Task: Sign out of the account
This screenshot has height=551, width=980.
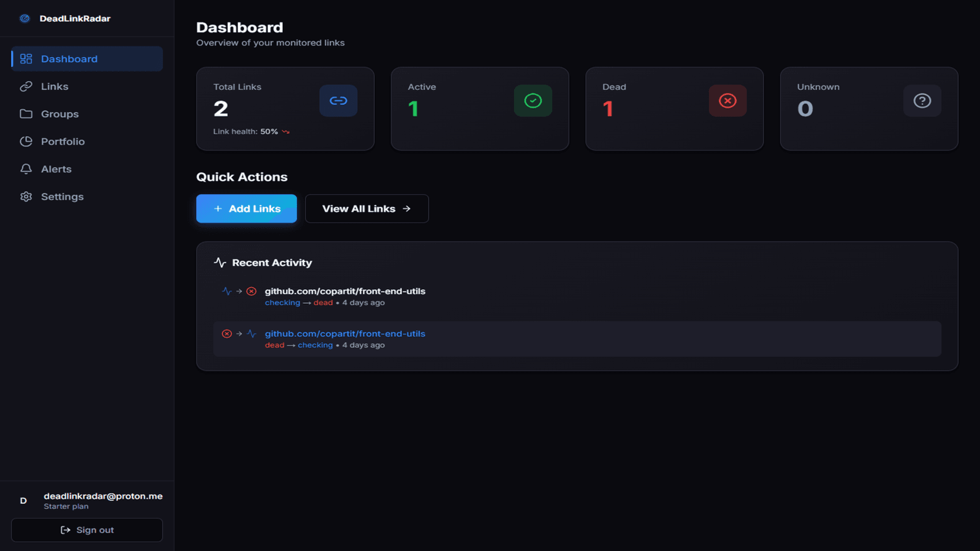Action: (x=87, y=530)
